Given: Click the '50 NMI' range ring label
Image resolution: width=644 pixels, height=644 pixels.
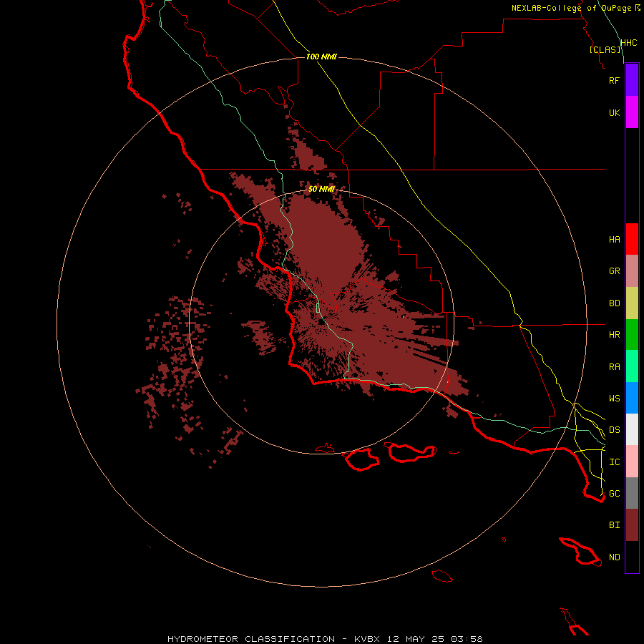Looking at the screenshot, I should click(321, 189).
